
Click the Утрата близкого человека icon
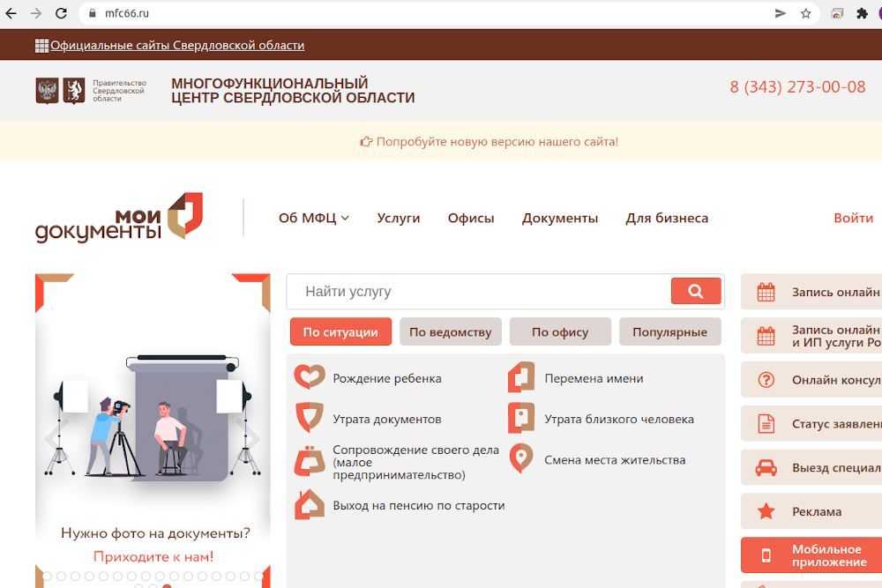click(x=521, y=419)
